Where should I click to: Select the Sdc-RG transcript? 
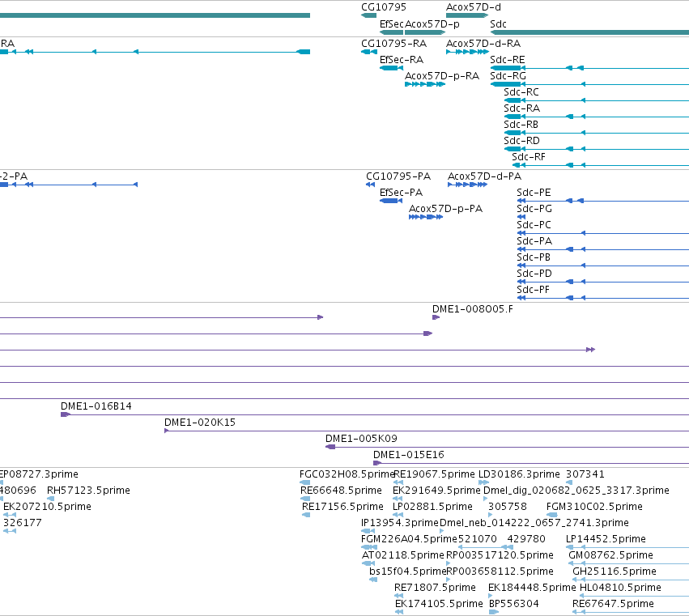coord(589,84)
